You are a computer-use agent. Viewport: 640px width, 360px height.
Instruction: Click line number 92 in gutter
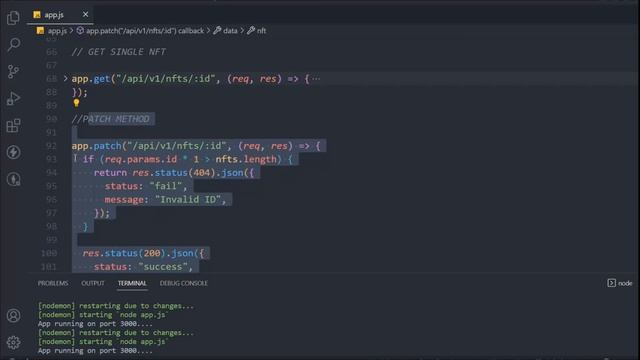point(51,146)
